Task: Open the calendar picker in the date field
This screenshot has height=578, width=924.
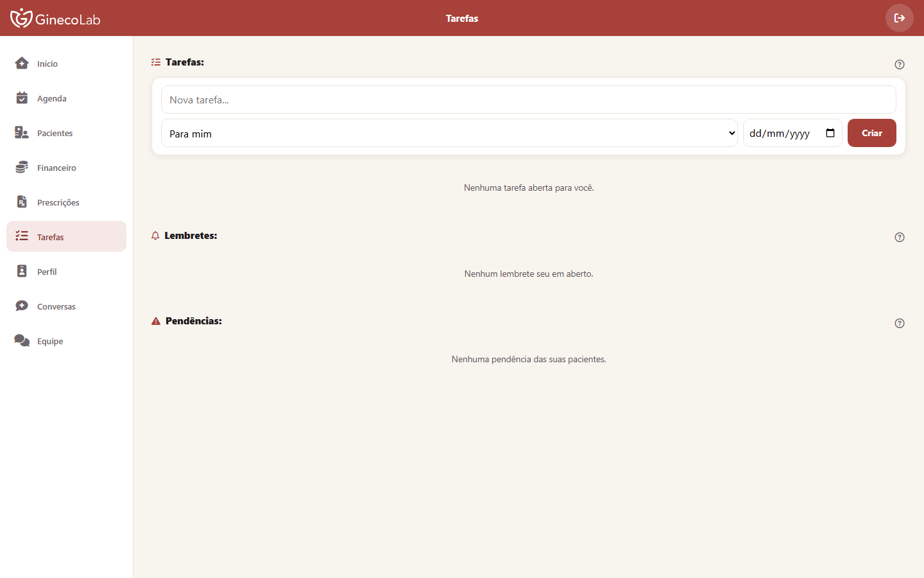Action: 830,133
